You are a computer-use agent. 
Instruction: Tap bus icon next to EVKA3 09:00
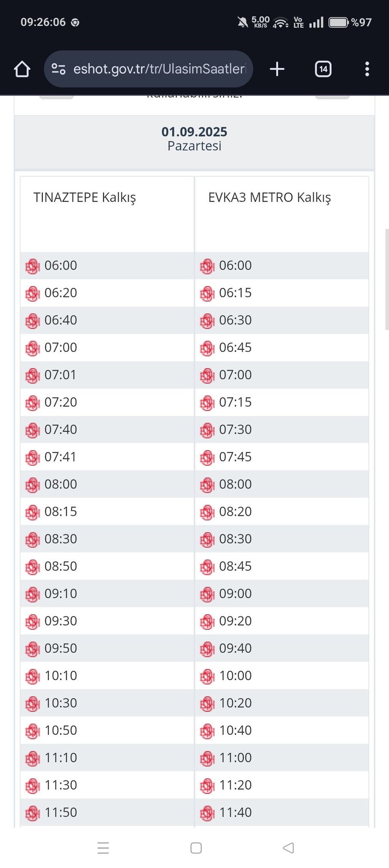point(207,594)
